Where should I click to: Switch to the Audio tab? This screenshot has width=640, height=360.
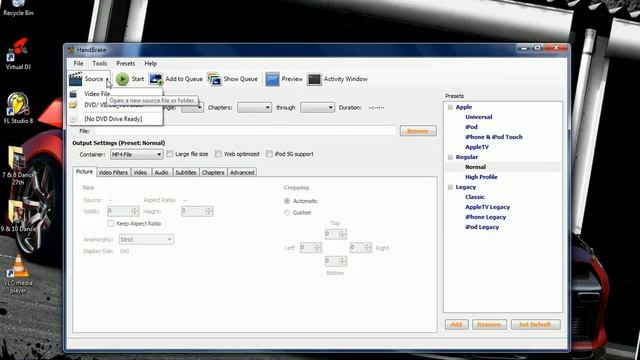click(161, 173)
